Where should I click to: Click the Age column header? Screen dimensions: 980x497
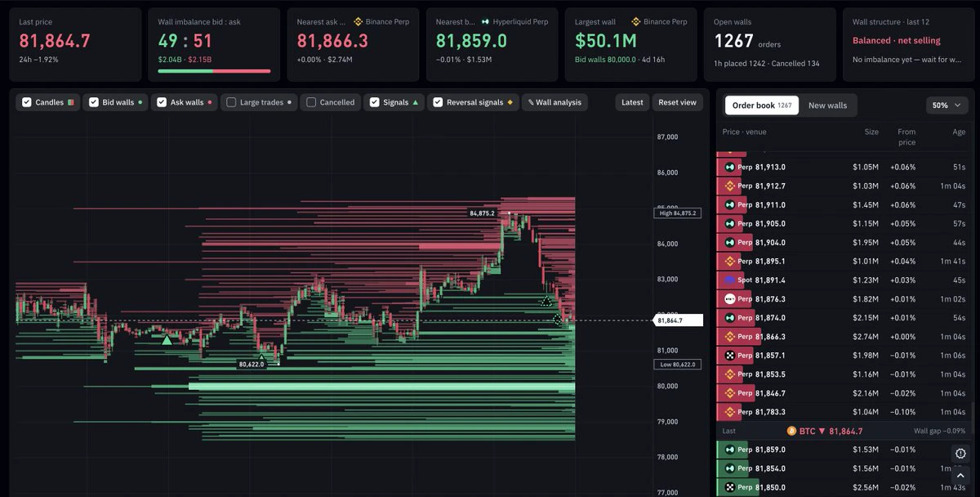click(x=959, y=132)
